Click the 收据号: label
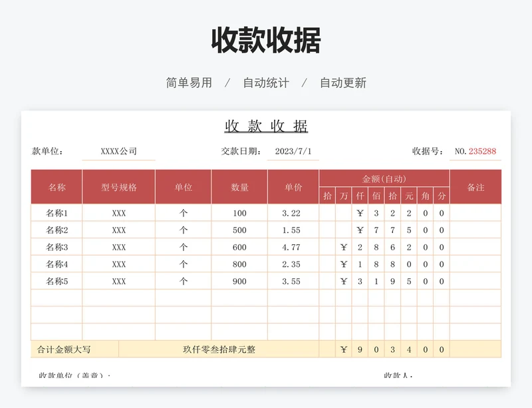The width and height of the screenshot is (532, 408). coord(428,151)
